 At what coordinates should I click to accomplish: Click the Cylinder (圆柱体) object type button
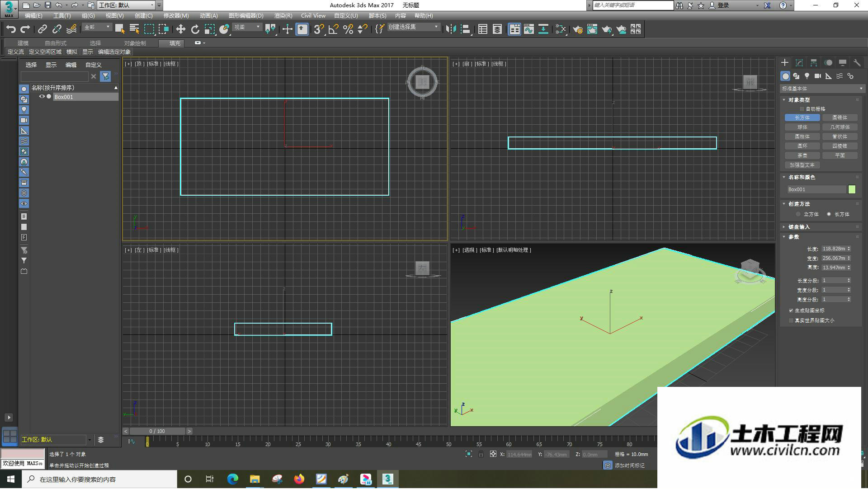point(802,136)
